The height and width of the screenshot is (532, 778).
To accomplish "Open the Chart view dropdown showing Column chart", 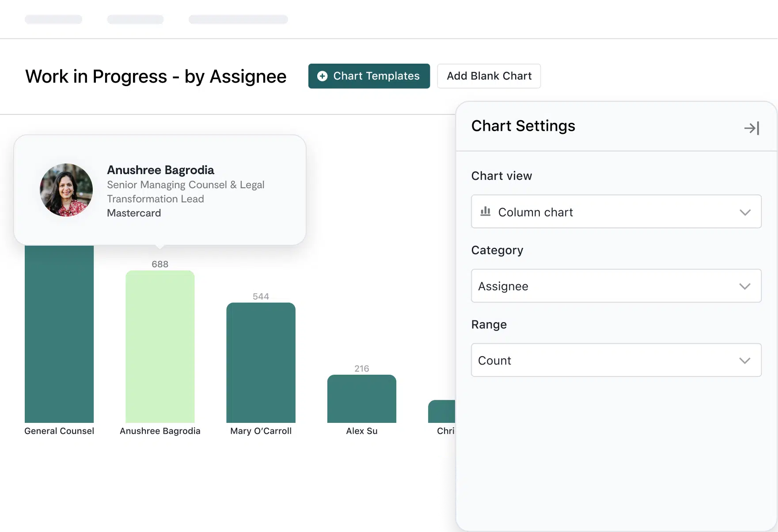I will point(616,212).
